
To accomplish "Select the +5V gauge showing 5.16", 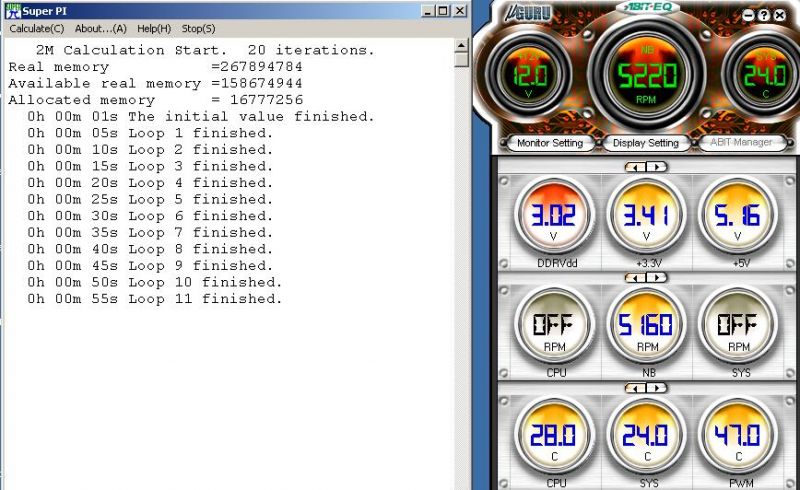I will (738, 215).
